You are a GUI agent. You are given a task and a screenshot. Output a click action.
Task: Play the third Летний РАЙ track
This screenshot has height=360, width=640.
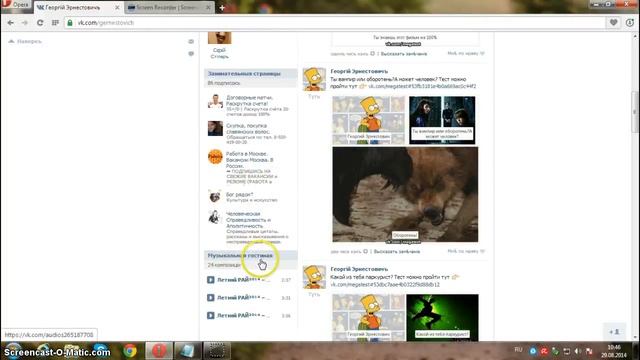(211, 315)
